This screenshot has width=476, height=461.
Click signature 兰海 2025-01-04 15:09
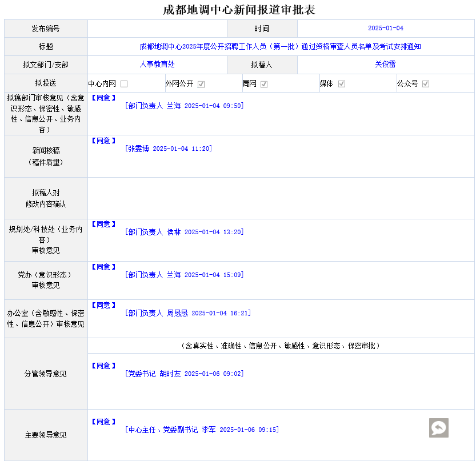tap(184, 275)
